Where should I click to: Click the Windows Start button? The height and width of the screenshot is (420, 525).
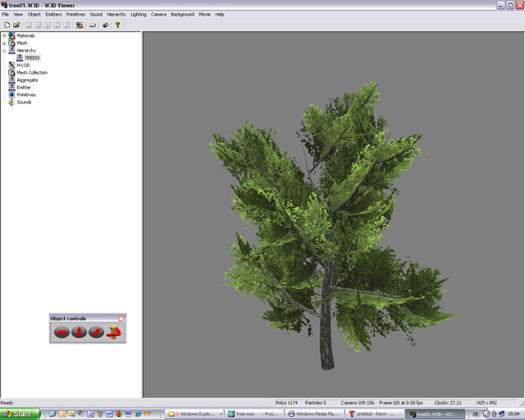pyautogui.click(x=18, y=414)
